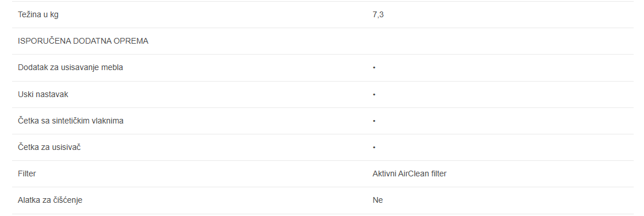The image size is (644, 216).
Task: Click the bullet for Četka za usisivač
Action: (x=374, y=147)
